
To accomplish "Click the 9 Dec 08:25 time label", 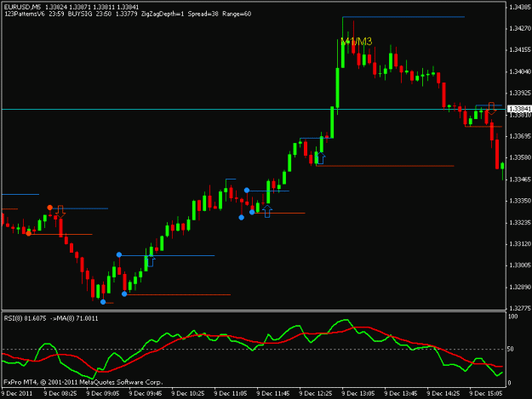I will pyautogui.click(x=60, y=394).
